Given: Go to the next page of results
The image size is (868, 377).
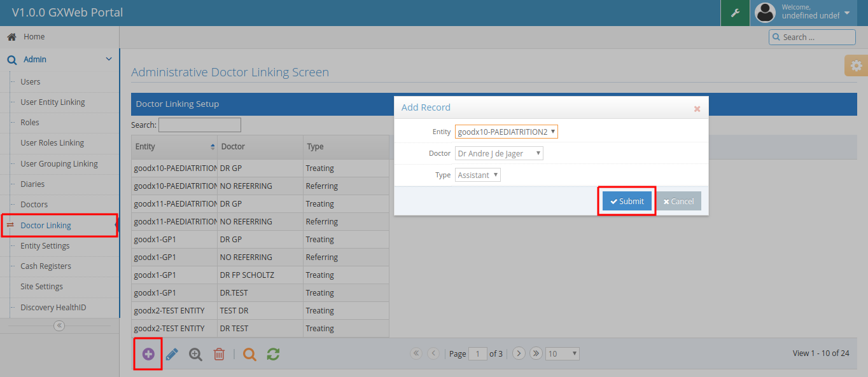Looking at the screenshot, I should (519, 353).
